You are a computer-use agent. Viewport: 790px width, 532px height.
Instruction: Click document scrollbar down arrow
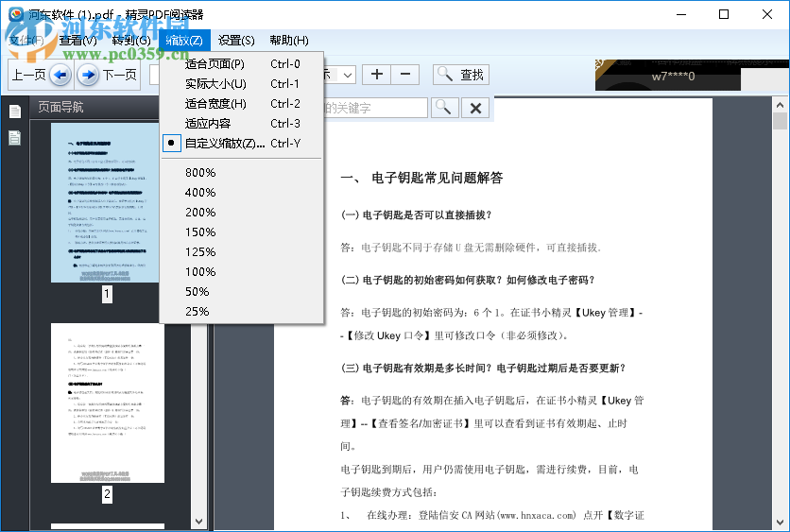(x=780, y=522)
